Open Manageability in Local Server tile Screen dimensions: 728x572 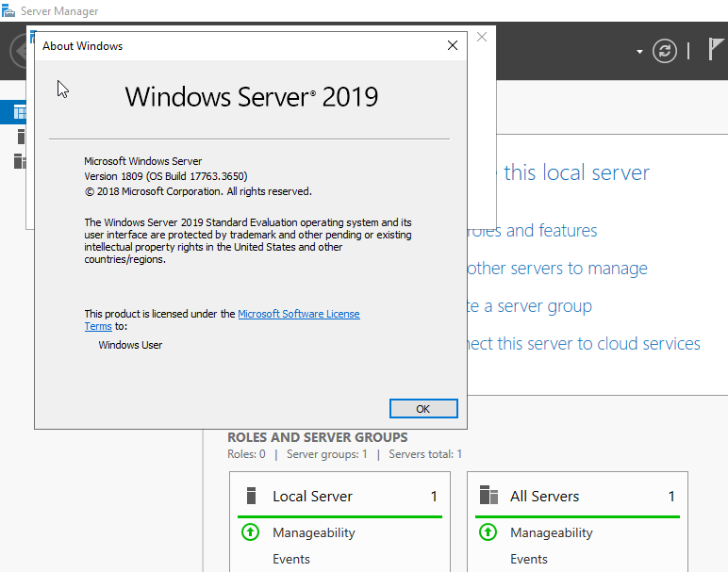point(314,532)
